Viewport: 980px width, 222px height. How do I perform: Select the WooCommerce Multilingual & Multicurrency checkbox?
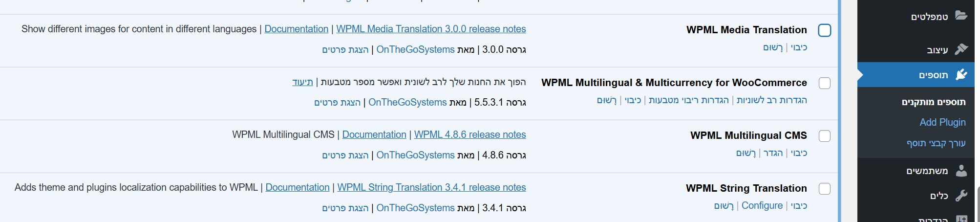pyautogui.click(x=824, y=83)
